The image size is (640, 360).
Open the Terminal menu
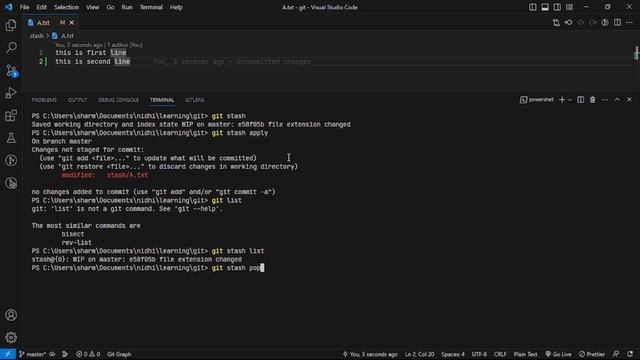151,7
